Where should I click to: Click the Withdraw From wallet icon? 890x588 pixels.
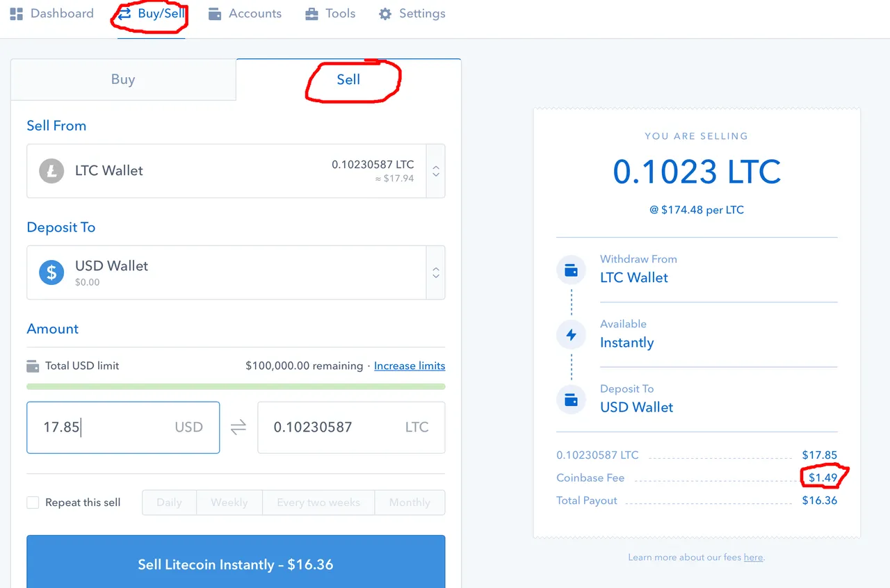pos(571,270)
